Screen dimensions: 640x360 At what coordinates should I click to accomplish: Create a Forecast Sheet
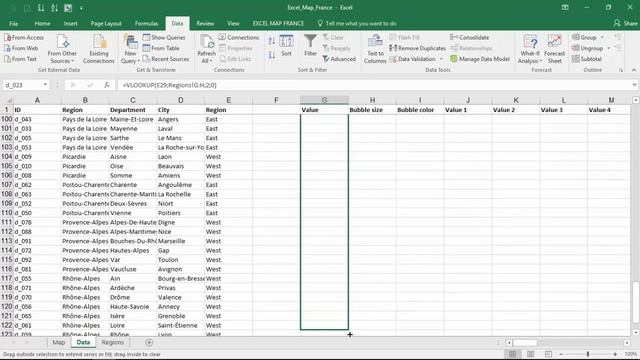[x=554, y=49]
